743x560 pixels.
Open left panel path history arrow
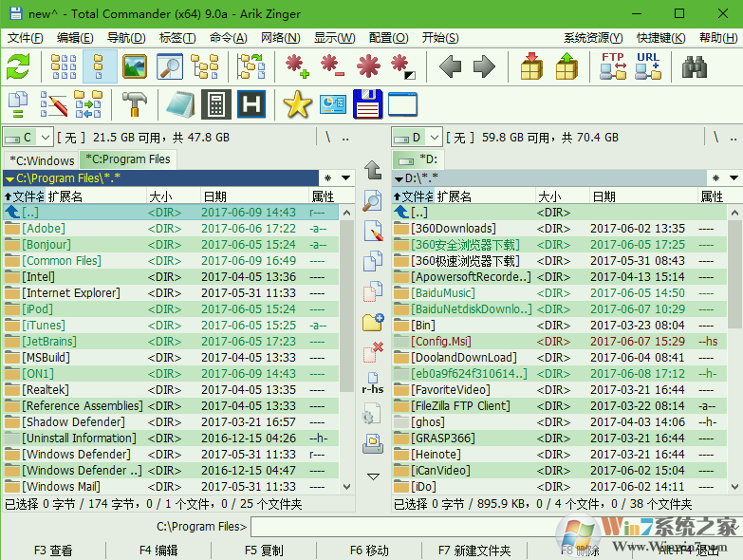click(x=346, y=178)
